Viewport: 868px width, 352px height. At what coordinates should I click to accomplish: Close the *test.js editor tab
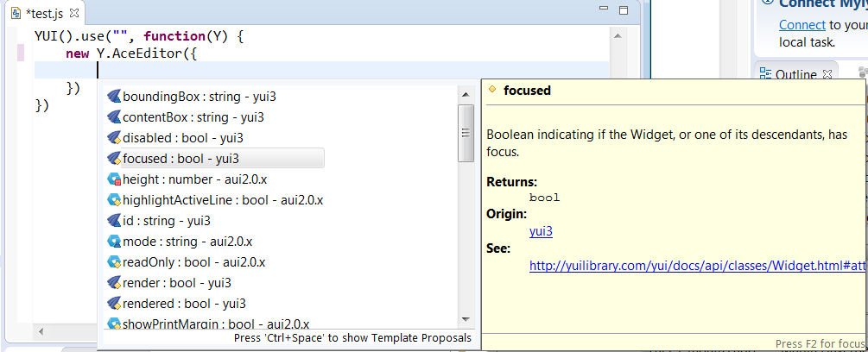tap(75, 11)
